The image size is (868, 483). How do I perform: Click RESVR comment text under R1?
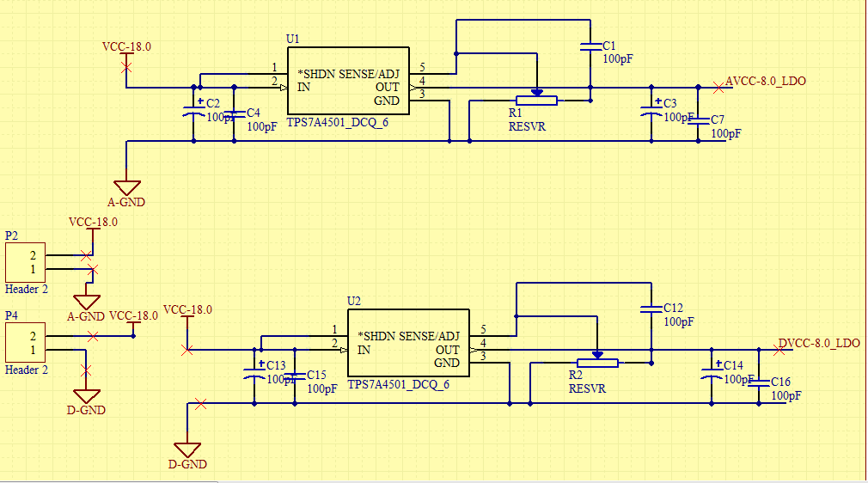pyautogui.click(x=527, y=127)
